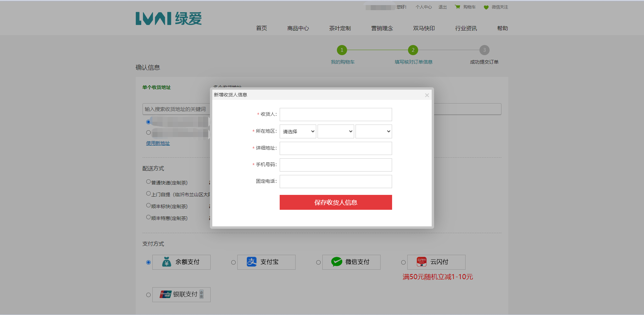Click the 余额支付 money bag icon
This screenshot has width=644, height=315.
pyautogui.click(x=167, y=262)
